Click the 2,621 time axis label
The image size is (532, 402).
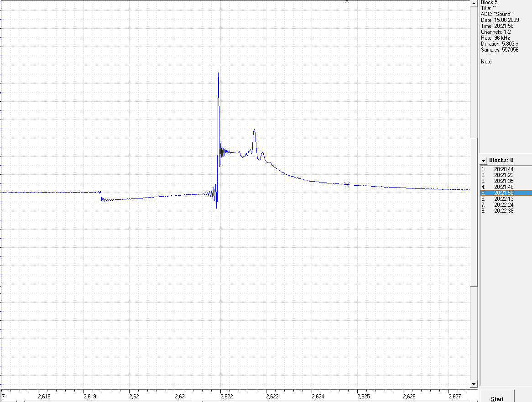(181, 396)
